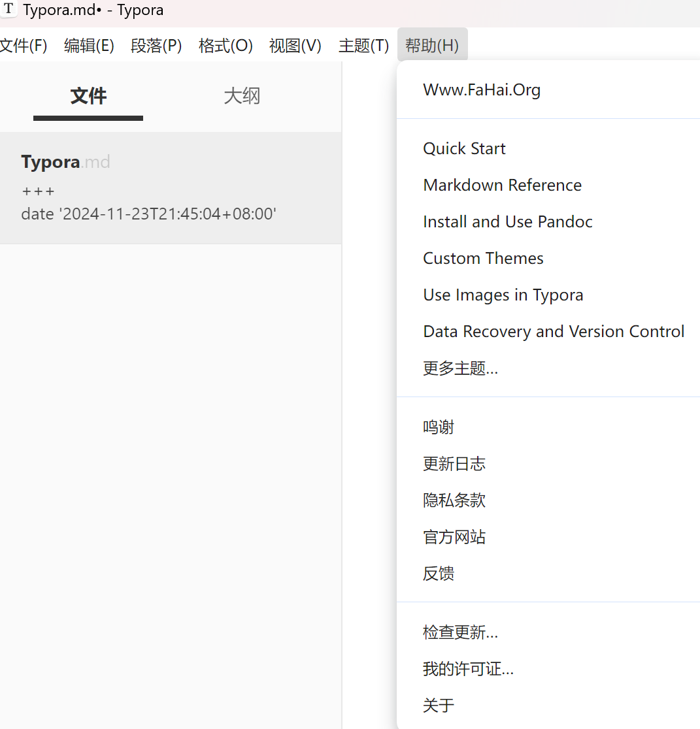
Task: Select Install and Use Pandoc
Action: click(507, 222)
